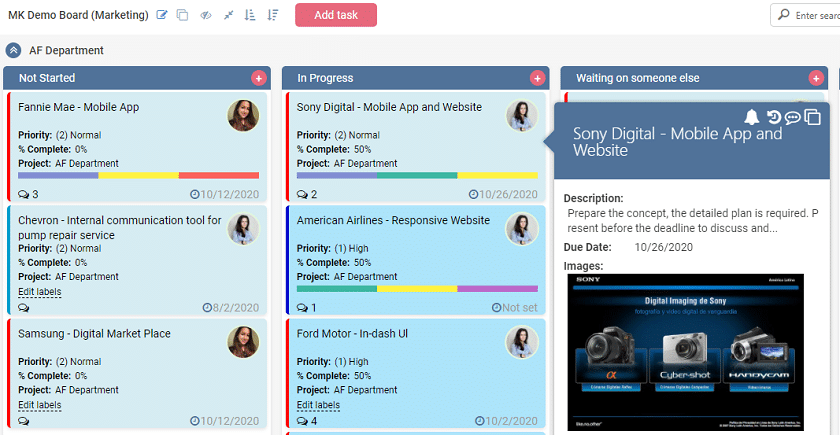Click the comments icon on Ford Motor card
The width and height of the screenshot is (840, 435).
[x=302, y=421]
